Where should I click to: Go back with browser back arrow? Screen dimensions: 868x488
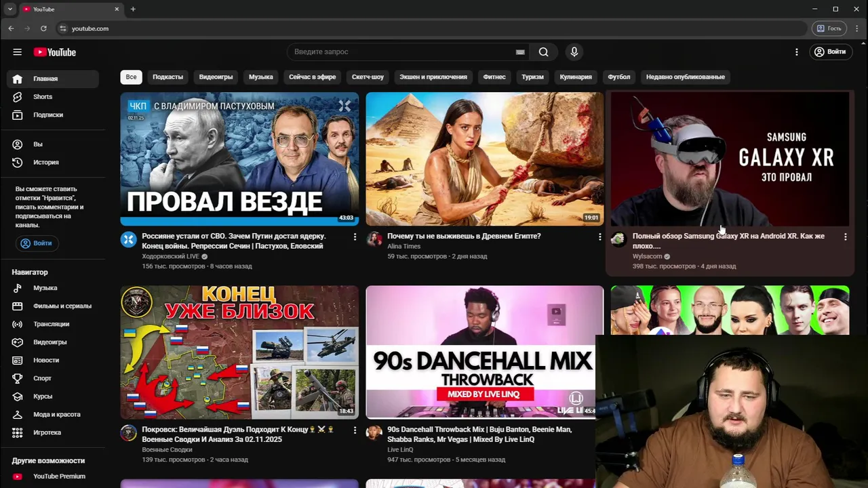point(11,28)
